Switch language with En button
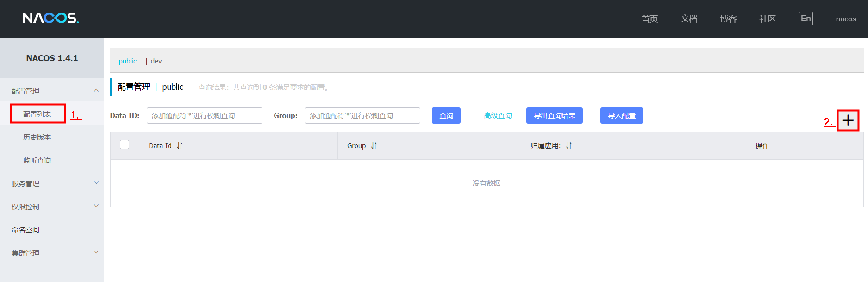 806,19
